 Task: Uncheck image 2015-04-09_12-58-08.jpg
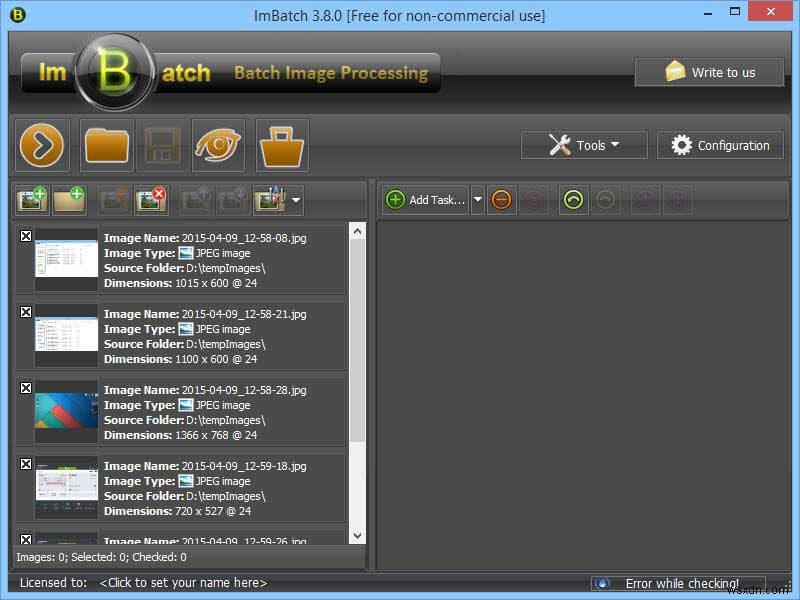[25, 236]
